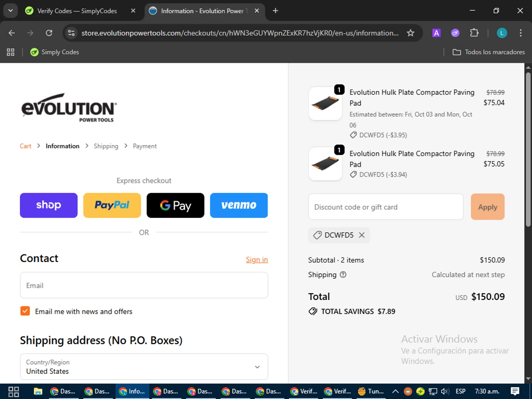Click the Payment breadcrumb step
This screenshot has width=532, height=399.
(145, 146)
